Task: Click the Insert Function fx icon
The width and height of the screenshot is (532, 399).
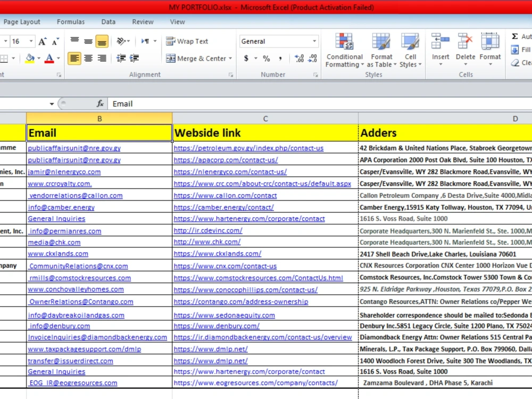Action: 100,104
